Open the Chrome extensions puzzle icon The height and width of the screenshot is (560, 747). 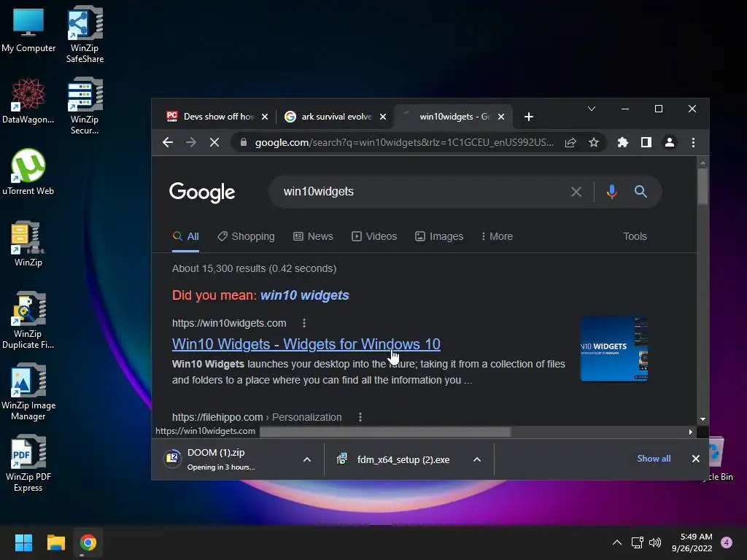pos(623,142)
